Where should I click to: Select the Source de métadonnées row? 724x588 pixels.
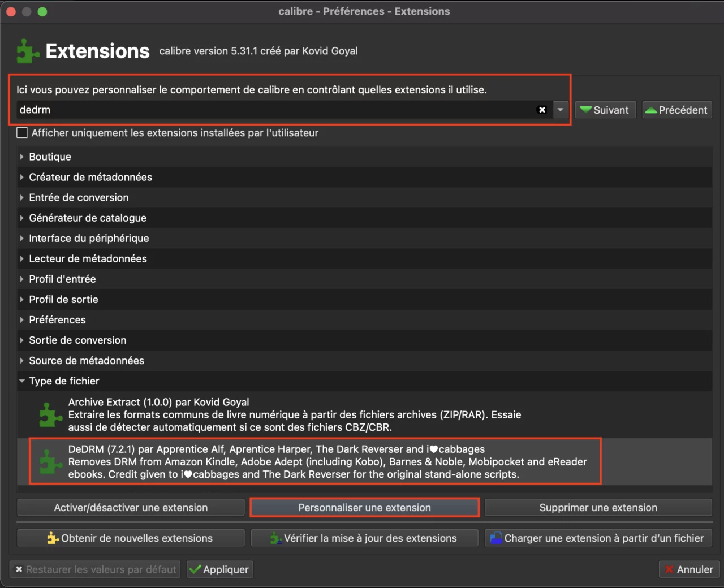click(x=364, y=360)
